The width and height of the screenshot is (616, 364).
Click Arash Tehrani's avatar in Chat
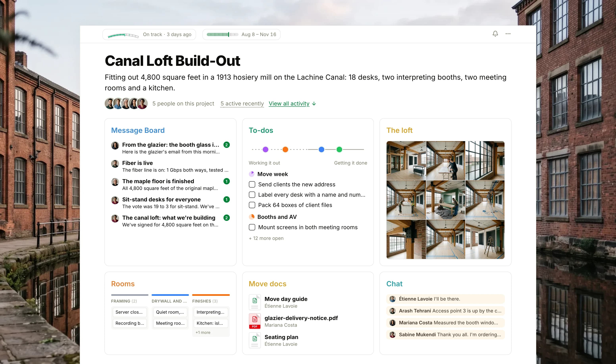tap(393, 311)
